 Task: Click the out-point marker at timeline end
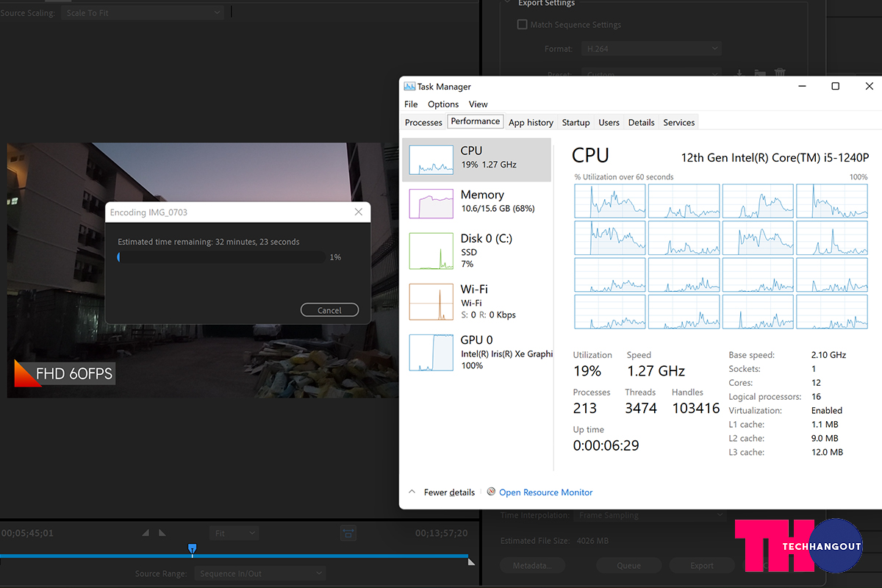(471, 562)
